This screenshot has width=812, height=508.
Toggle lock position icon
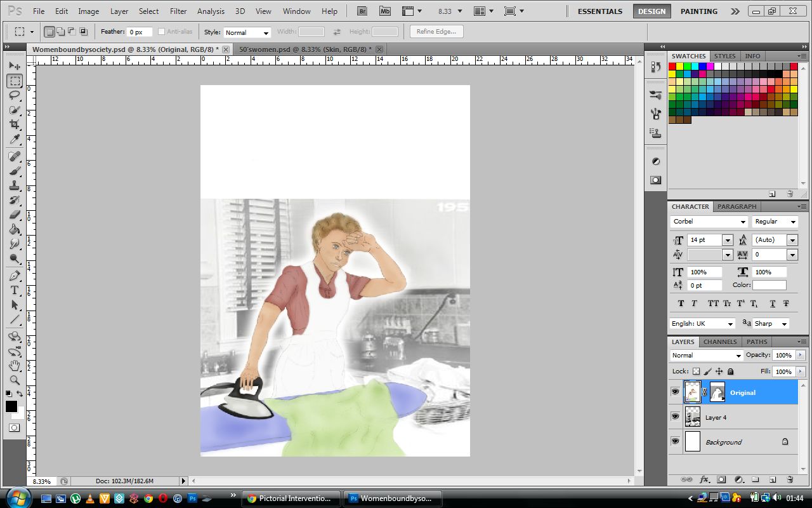pyautogui.click(x=719, y=371)
